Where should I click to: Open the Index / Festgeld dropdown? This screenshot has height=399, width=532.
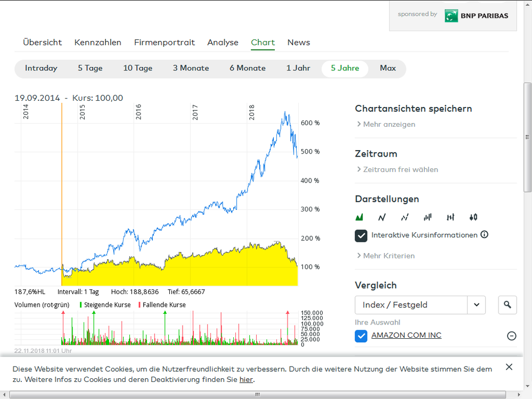[476, 305]
